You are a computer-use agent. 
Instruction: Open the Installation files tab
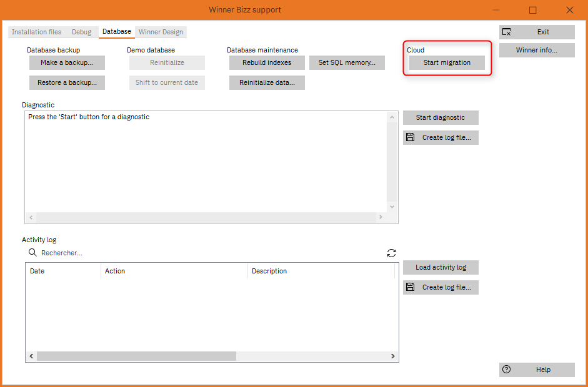tap(36, 32)
